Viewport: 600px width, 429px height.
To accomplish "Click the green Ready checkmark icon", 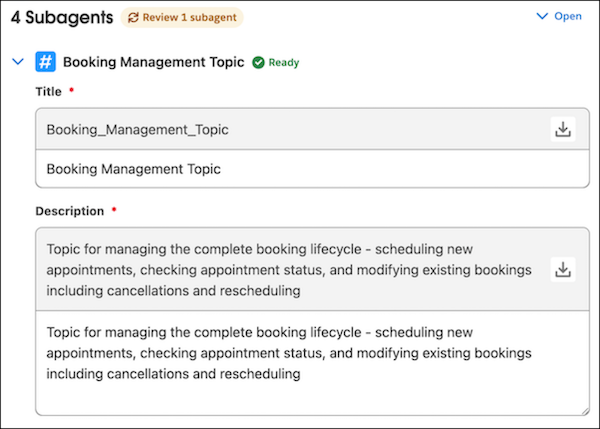I will coord(258,62).
